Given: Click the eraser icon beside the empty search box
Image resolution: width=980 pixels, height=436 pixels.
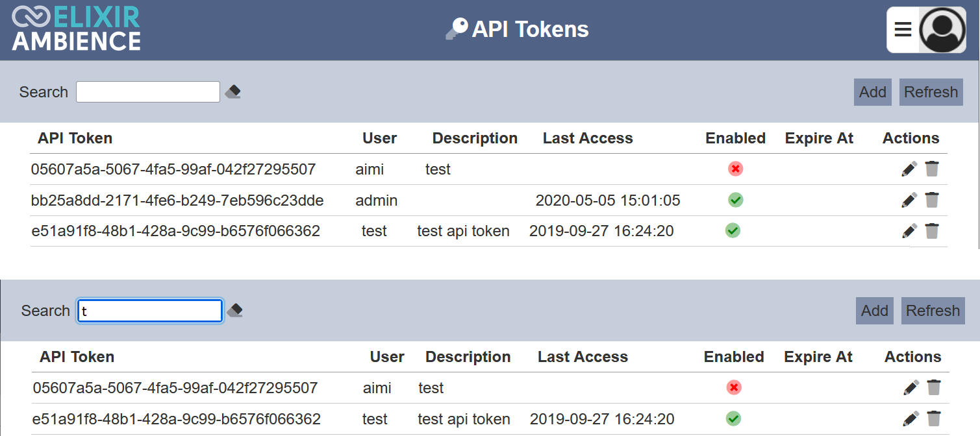Looking at the screenshot, I should pos(233,92).
